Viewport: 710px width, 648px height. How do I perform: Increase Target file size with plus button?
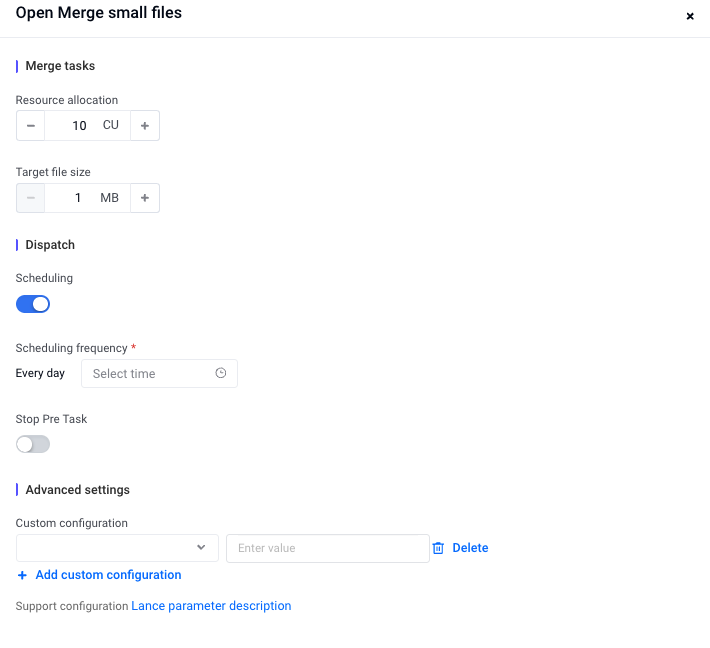(x=145, y=198)
